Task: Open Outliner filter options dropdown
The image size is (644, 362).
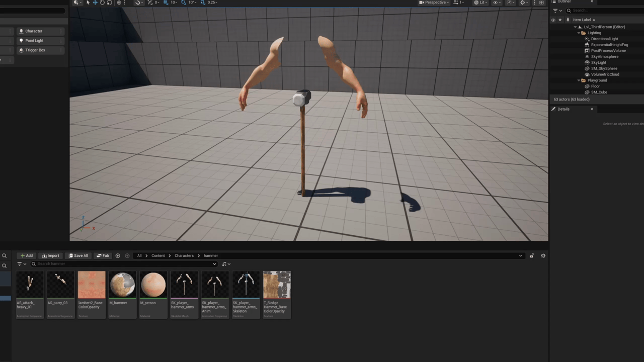Action: pos(557,11)
